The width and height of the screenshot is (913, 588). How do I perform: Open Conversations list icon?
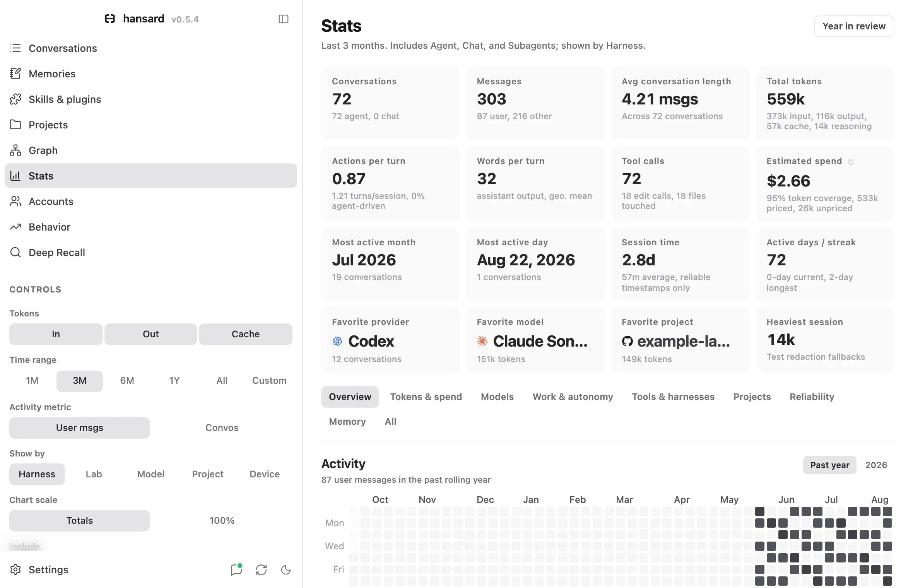15,48
